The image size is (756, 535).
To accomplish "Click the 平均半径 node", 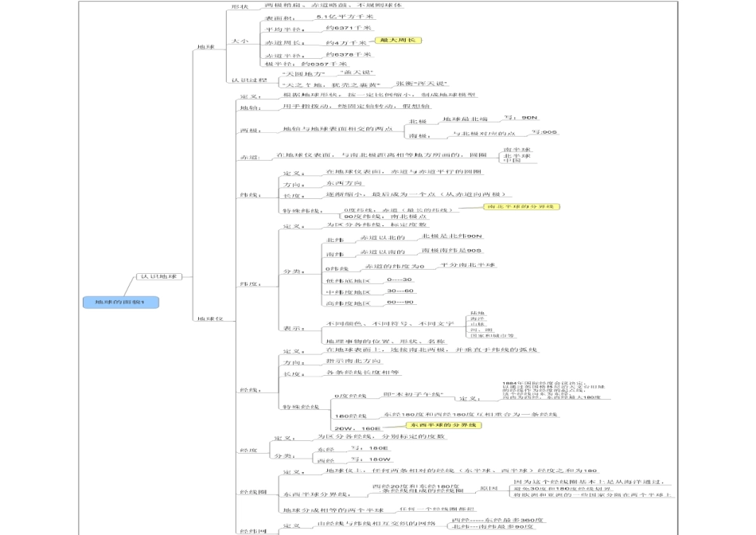I will click(285, 30).
